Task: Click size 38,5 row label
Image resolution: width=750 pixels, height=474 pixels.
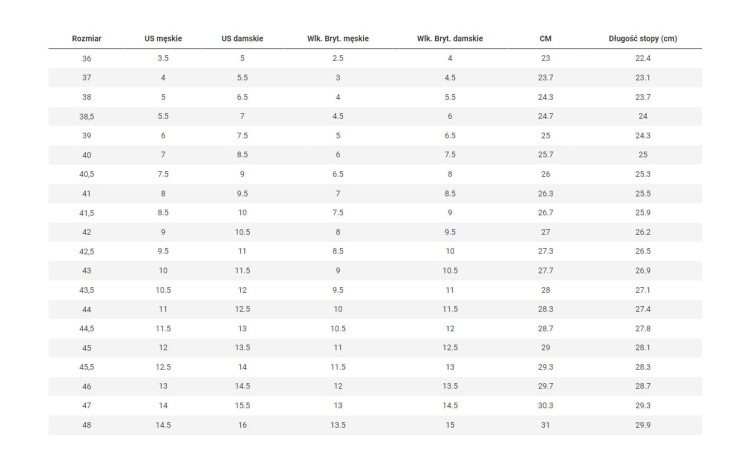Action: [87, 116]
